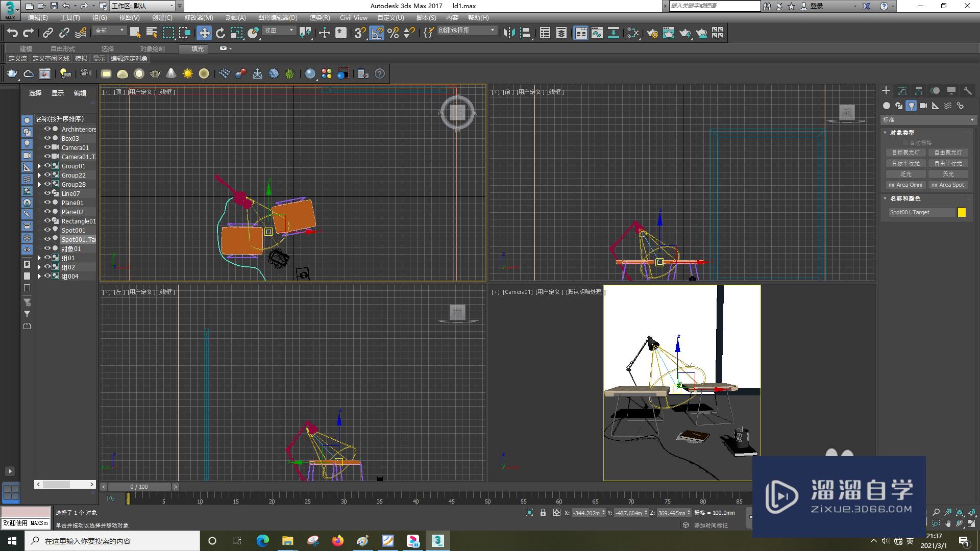This screenshot has height=552, width=980.
Task: Toggle the ribbon display icon
Action: 581,33
